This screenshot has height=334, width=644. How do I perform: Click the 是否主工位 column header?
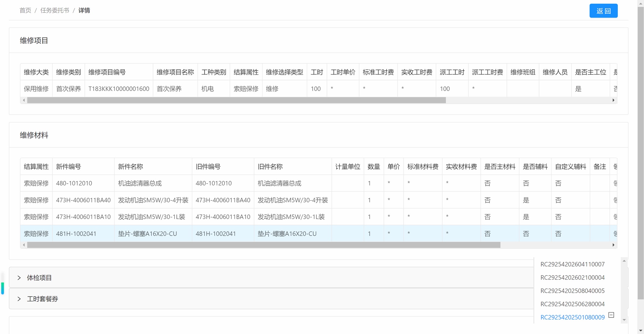(x=590, y=72)
